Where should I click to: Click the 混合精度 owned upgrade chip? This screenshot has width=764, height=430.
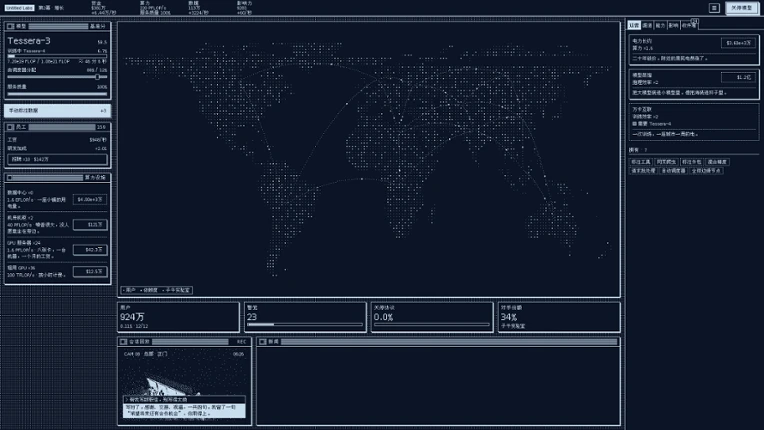pos(717,162)
